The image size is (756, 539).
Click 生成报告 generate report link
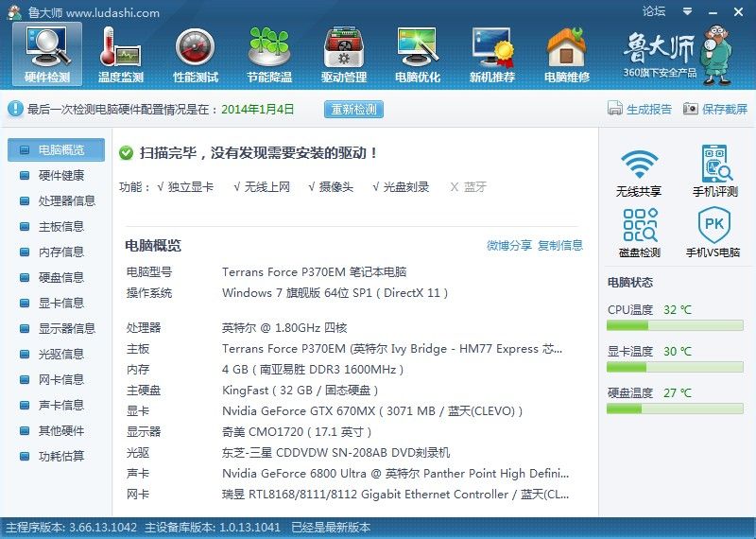point(649,109)
